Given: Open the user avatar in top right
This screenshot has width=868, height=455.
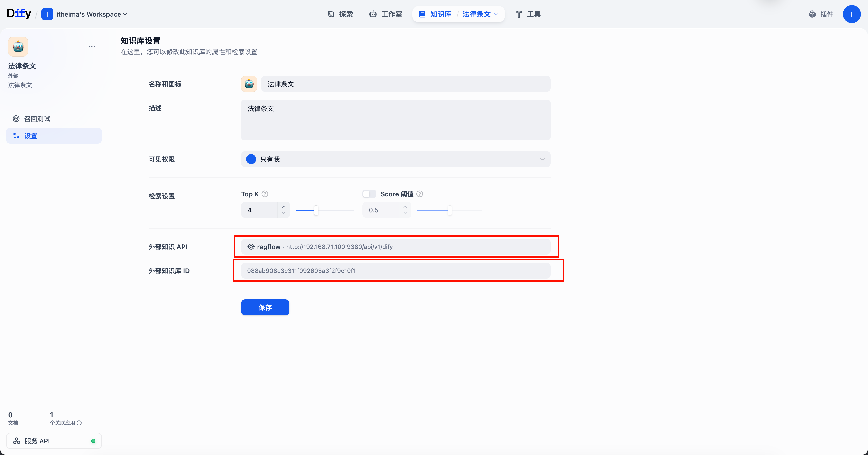Looking at the screenshot, I should pyautogui.click(x=851, y=14).
